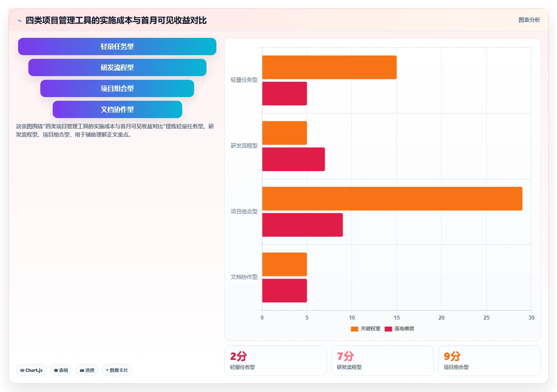Click the x-axis tick label 15
Image resolution: width=557 pixels, height=392 pixels.
point(397,318)
